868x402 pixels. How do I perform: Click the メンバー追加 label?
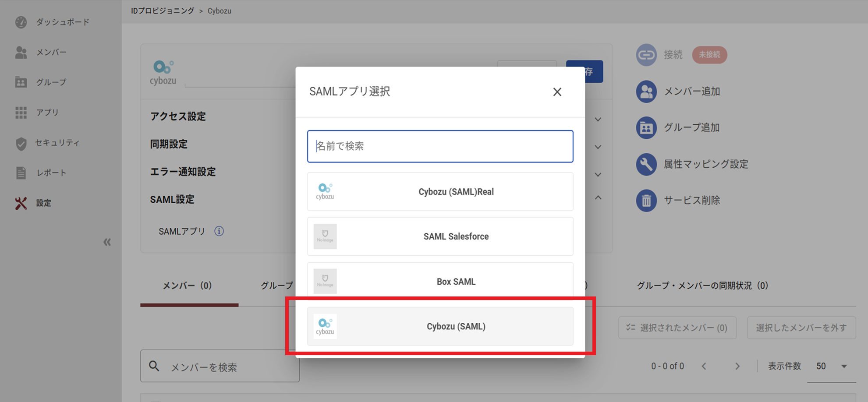click(692, 92)
